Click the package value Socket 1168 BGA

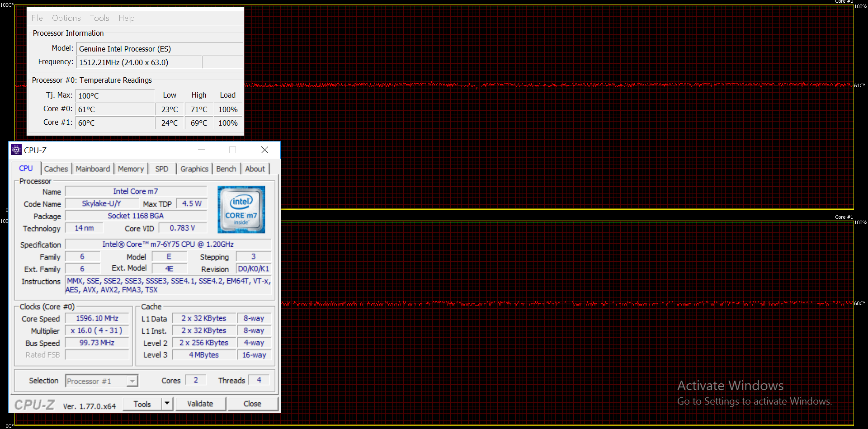pyautogui.click(x=136, y=216)
